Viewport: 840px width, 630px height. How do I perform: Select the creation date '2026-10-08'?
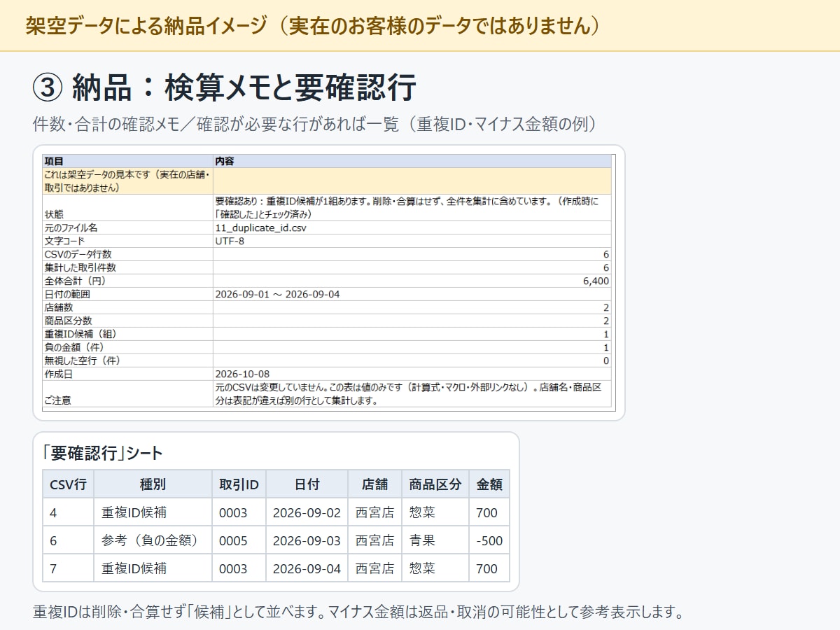point(242,374)
